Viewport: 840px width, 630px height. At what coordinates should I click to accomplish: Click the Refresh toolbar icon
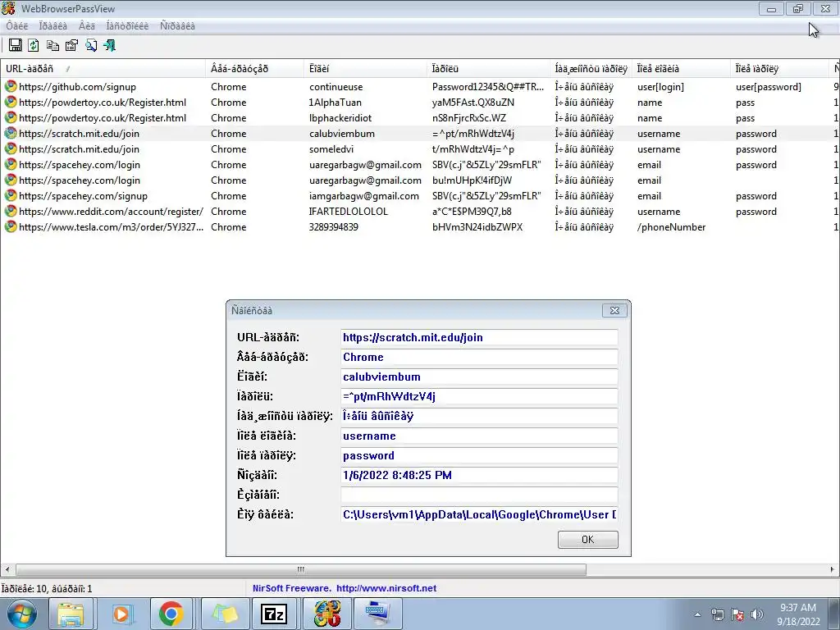click(33, 46)
